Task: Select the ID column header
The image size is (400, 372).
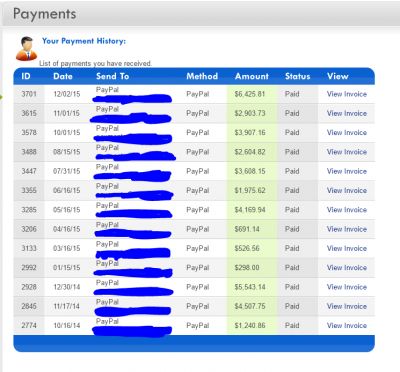Action: 26,76
